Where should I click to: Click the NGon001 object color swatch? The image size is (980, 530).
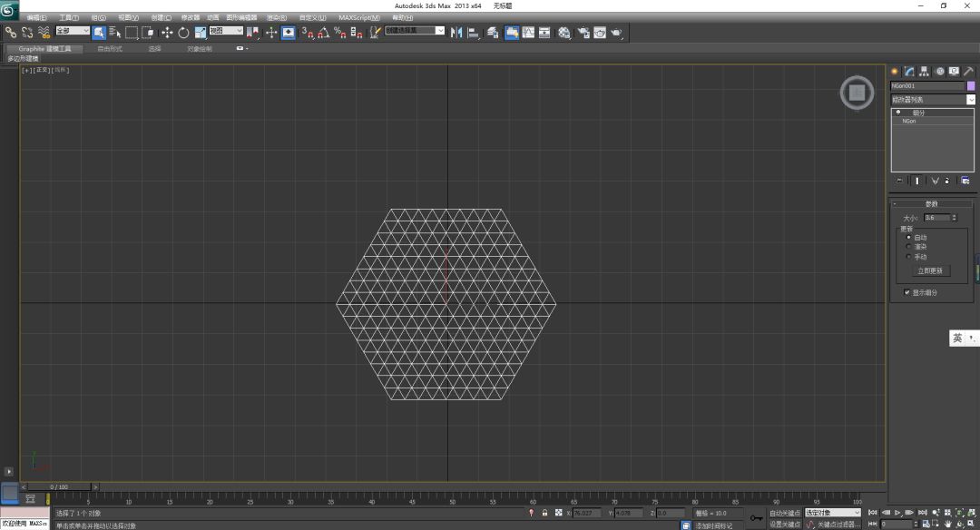971,86
